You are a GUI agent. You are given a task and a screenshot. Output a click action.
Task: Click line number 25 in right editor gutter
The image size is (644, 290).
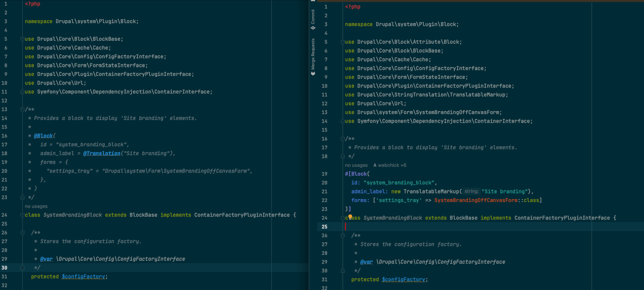(x=325, y=227)
